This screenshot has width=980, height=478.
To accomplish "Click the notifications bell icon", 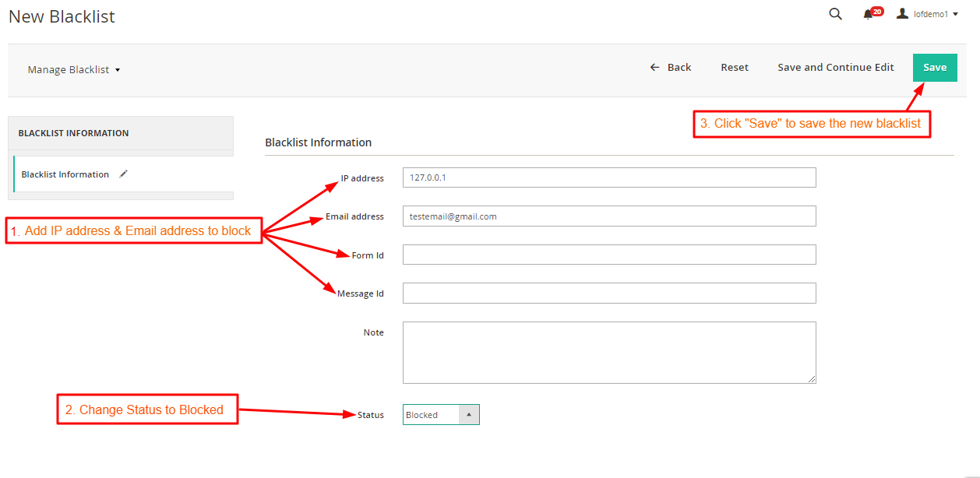I will [868, 14].
